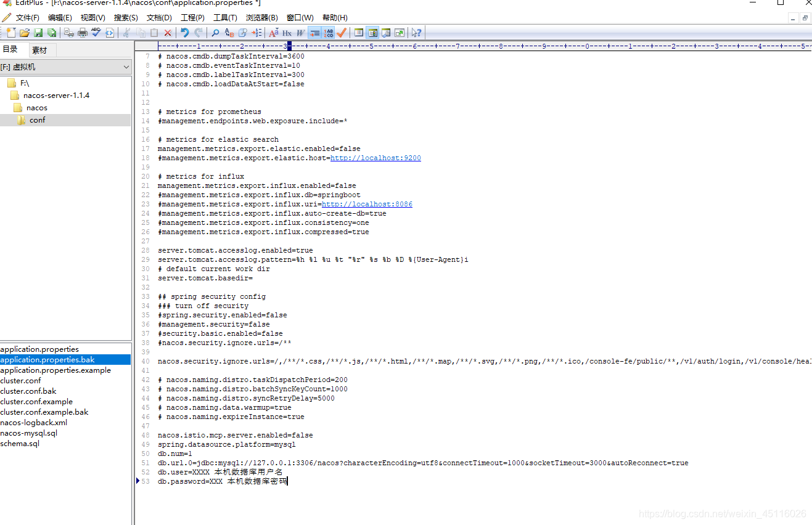Open the 工程(P) menu
812x525 pixels.
tap(192, 18)
